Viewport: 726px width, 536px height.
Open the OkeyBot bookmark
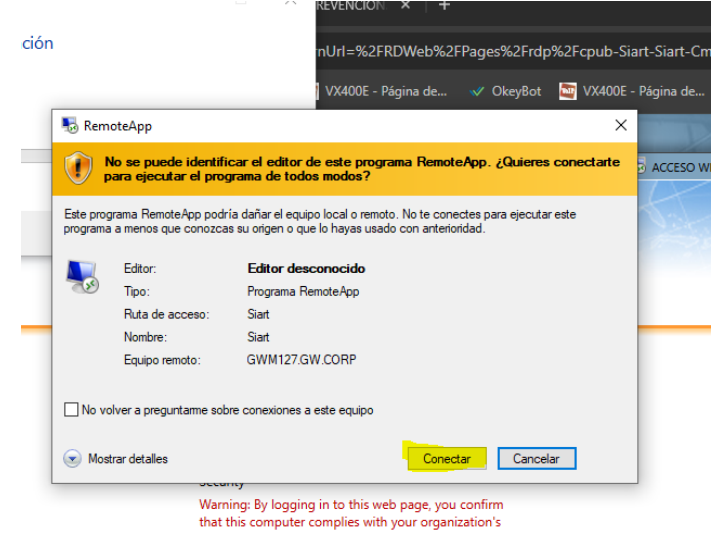click(515, 91)
